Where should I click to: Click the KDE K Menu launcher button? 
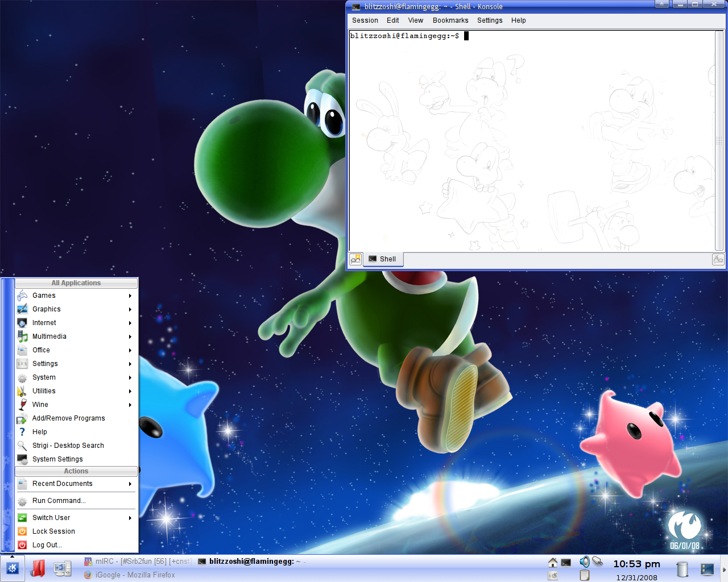[13, 568]
